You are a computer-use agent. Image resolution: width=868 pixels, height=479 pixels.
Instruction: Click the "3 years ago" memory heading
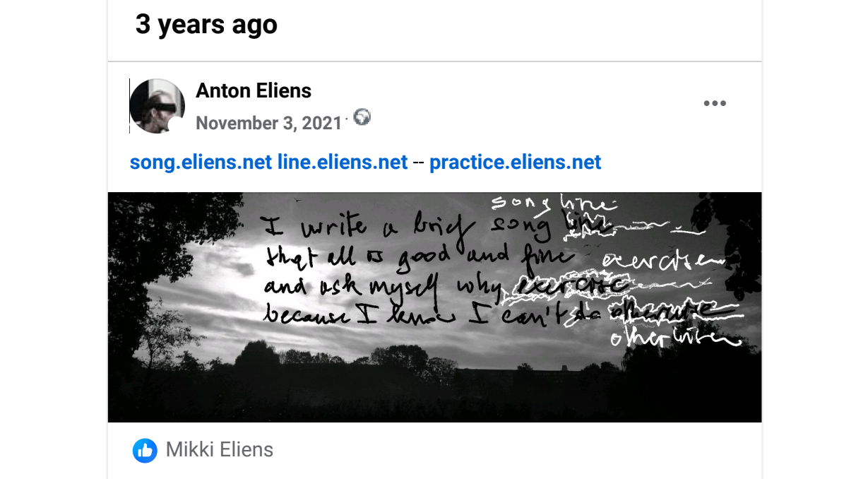tap(206, 24)
